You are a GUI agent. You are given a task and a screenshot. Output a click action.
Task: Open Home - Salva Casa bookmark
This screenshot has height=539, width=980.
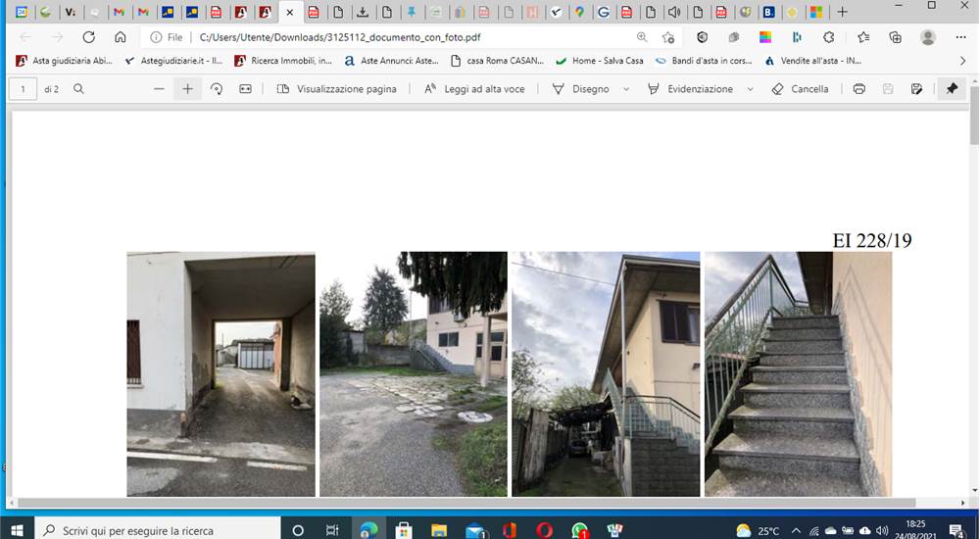[x=600, y=61]
